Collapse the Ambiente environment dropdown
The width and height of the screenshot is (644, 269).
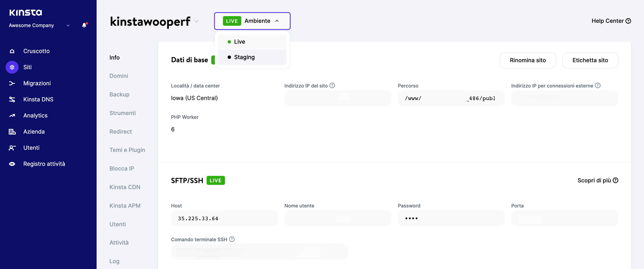pos(277,21)
